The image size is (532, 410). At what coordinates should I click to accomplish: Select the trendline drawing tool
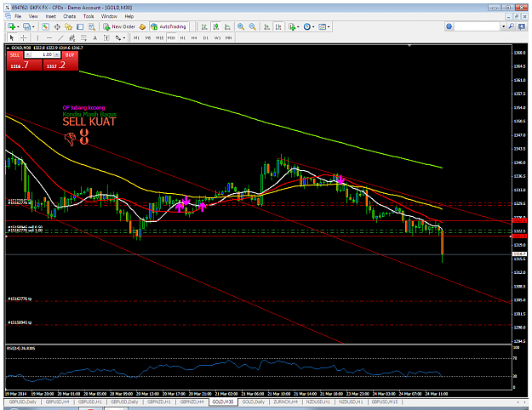[x=60, y=37]
